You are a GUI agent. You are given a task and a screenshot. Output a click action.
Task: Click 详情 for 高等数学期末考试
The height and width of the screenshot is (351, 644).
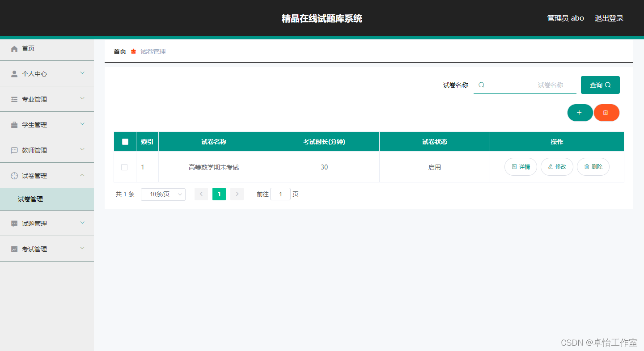521,167
